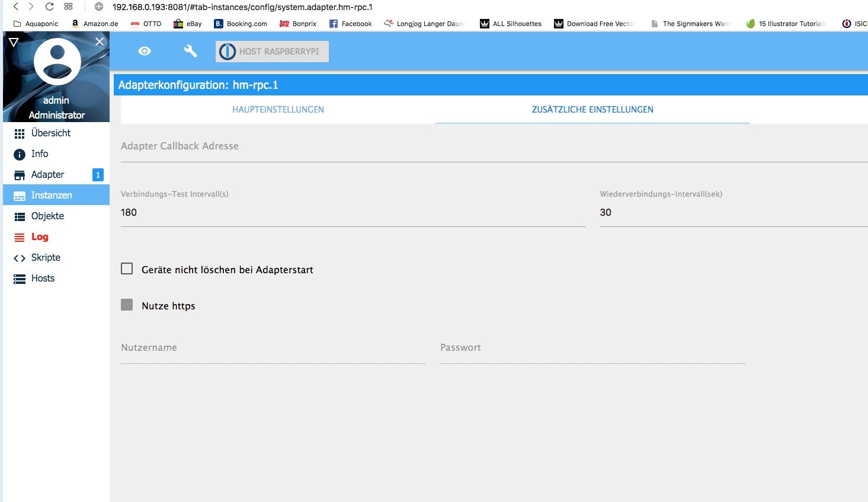Open the Bonprix bookmark

coord(298,24)
